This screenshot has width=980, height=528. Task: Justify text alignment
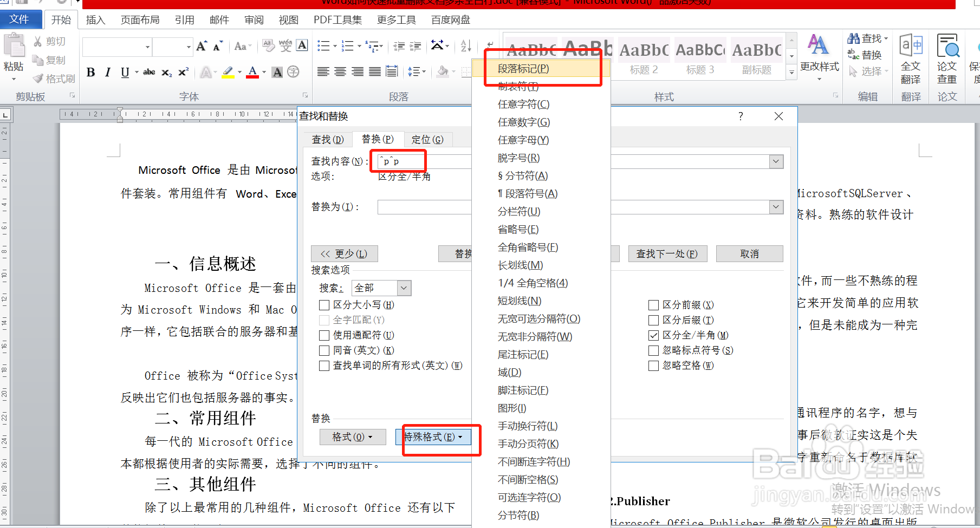[375, 71]
